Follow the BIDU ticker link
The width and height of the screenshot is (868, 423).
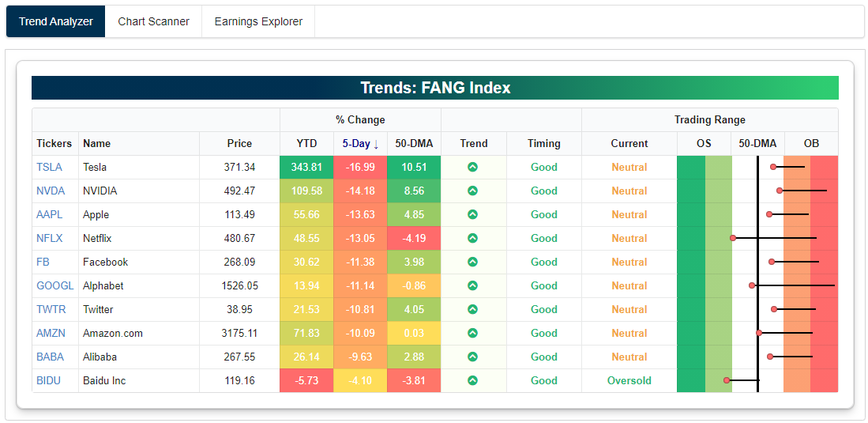tap(48, 380)
